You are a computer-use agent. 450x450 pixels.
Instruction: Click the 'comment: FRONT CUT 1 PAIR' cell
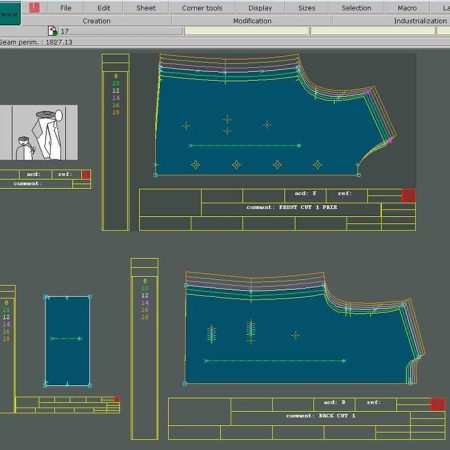click(291, 209)
